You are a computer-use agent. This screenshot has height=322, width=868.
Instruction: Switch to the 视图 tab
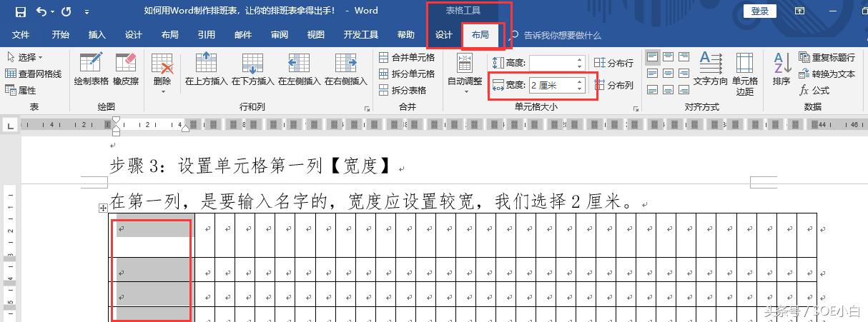click(316, 35)
